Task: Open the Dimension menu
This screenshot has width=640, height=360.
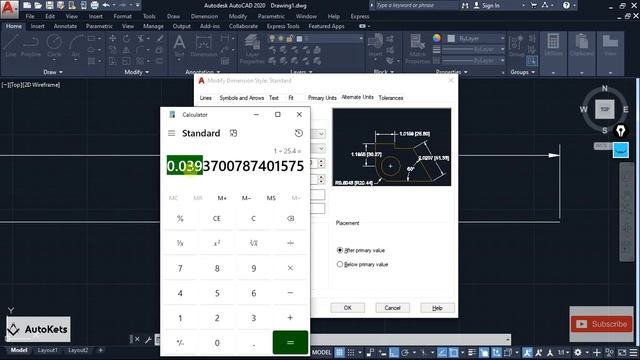Action: (204, 16)
